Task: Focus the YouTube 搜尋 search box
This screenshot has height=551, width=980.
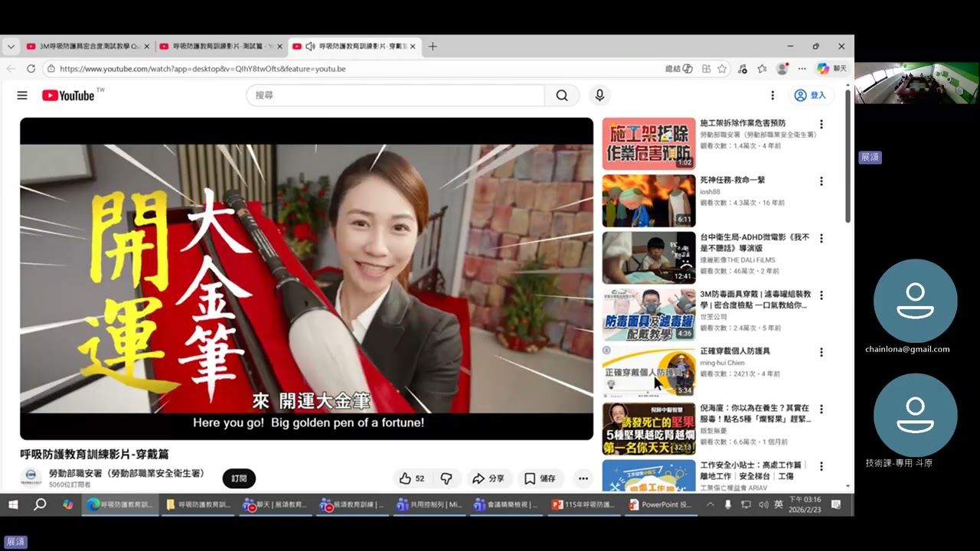Action: point(396,96)
